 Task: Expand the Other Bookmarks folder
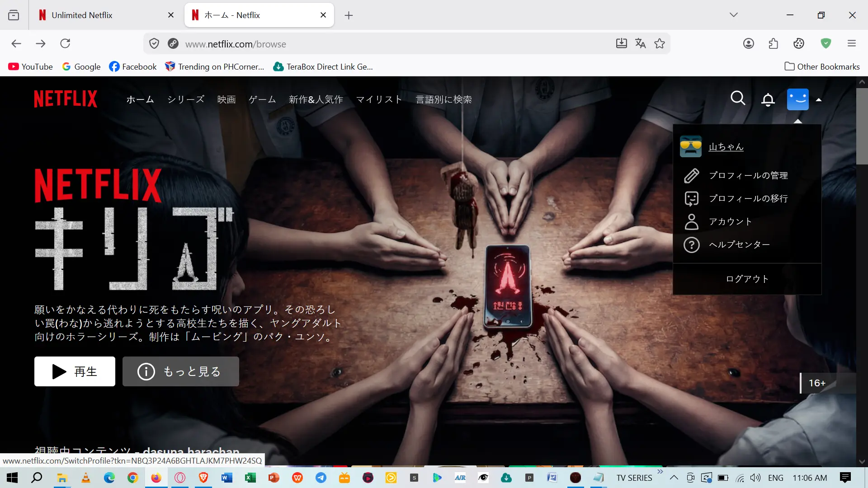coord(822,67)
